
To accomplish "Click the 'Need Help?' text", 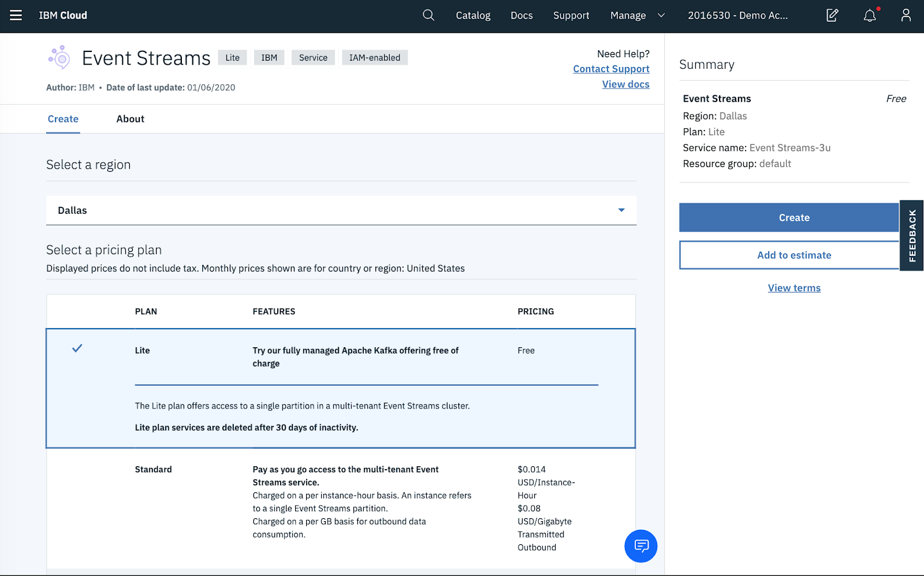I will point(623,54).
